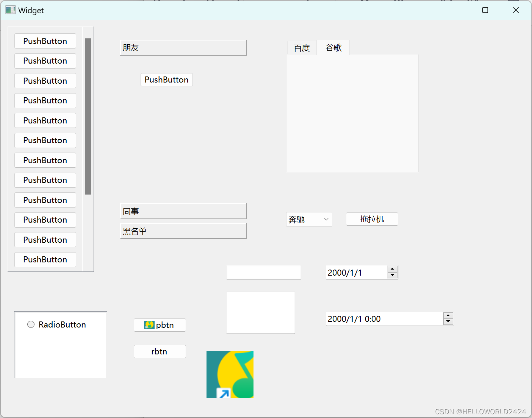Screen dimensions: 532x418
Task: Minimize the Widget window
Action: pyautogui.click(x=455, y=10)
